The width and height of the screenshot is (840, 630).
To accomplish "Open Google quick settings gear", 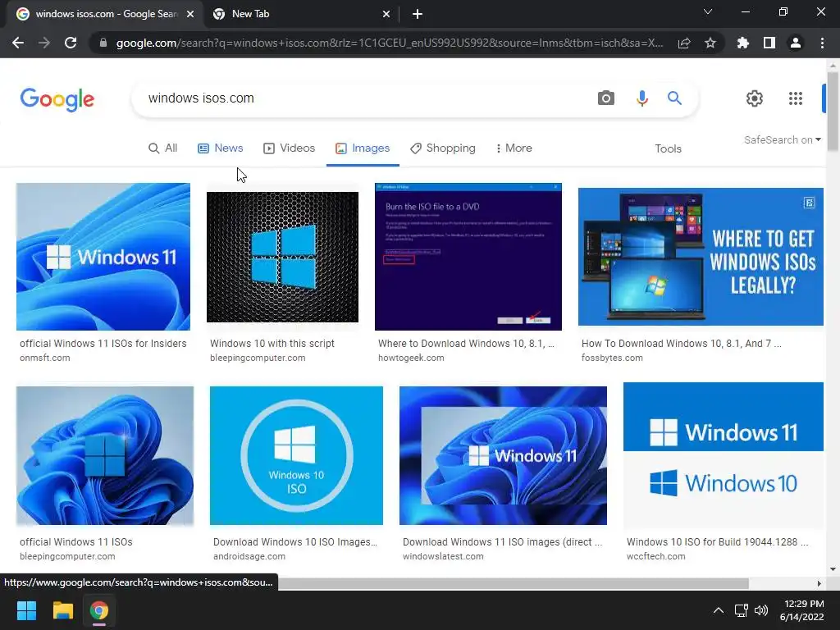I will (x=755, y=98).
